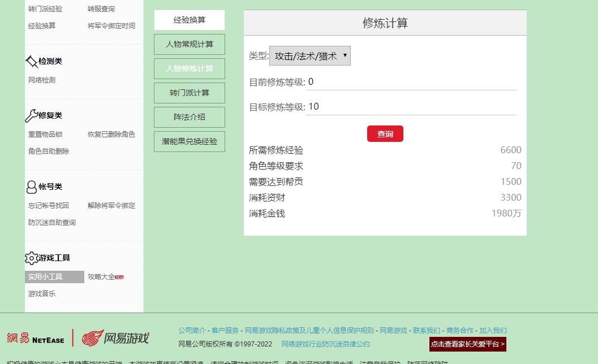This screenshot has height=364, width=598.
Task: Open the 解除将军令绑定 link
Action: [111, 205]
